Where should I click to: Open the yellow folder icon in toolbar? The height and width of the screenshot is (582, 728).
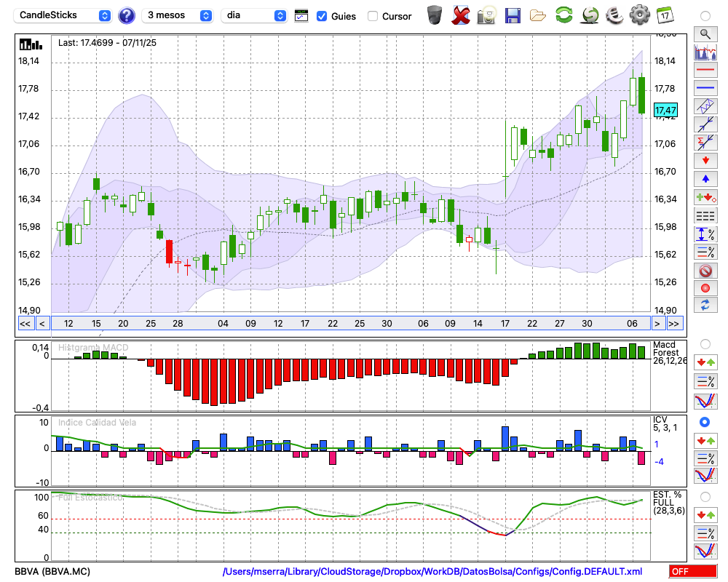[x=538, y=15]
